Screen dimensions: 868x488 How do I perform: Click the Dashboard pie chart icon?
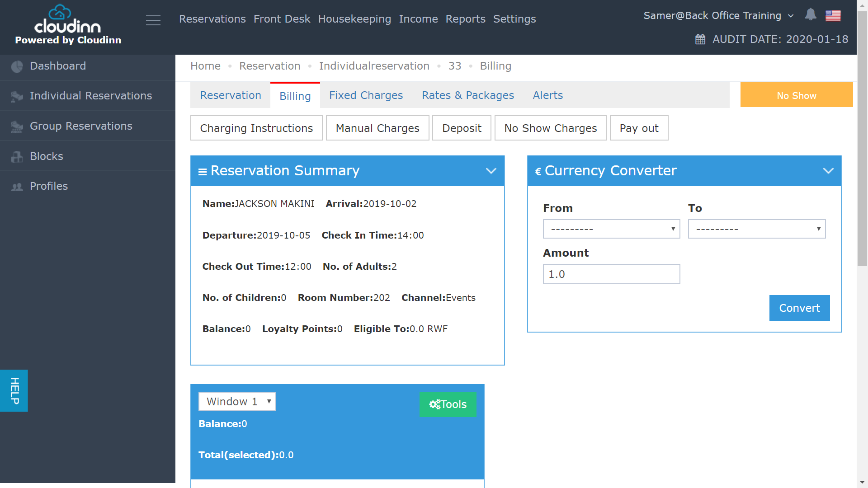tap(17, 66)
